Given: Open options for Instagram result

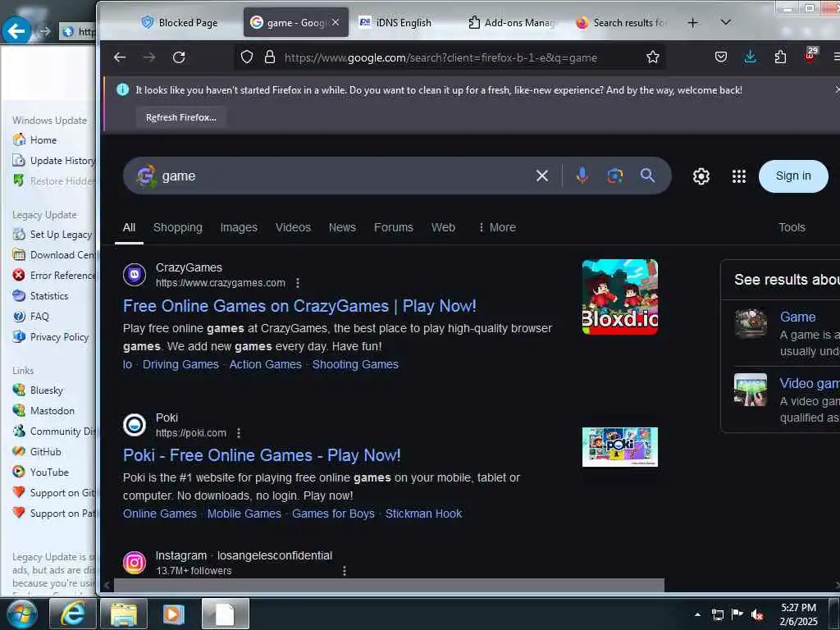Looking at the screenshot, I should click(x=345, y=571).
